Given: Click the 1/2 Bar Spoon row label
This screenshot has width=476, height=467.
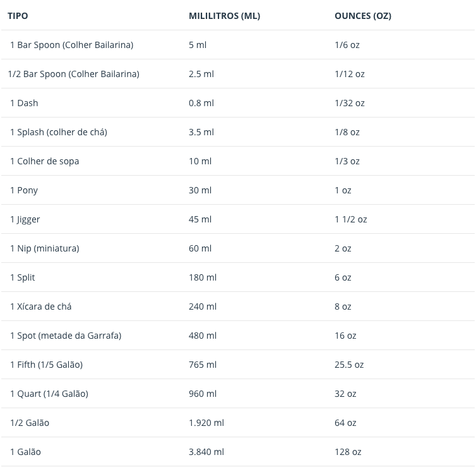Looking at the screenshot, I should pyautogui.click(x=73, y=74).
